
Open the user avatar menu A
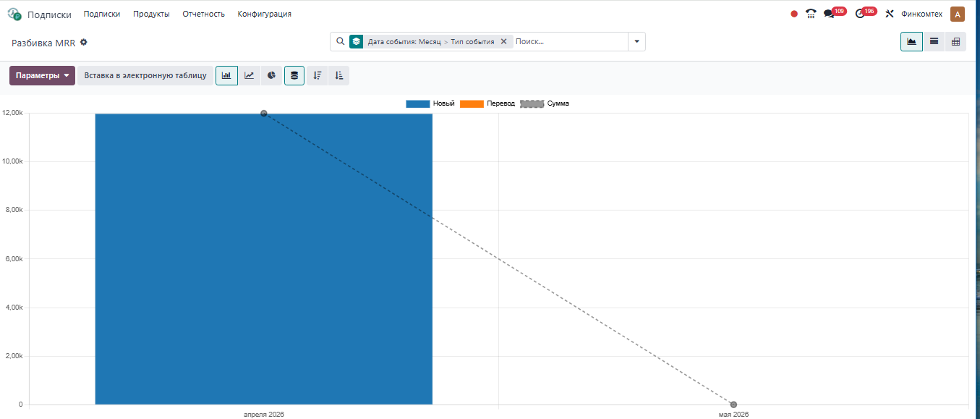(958, 14)
